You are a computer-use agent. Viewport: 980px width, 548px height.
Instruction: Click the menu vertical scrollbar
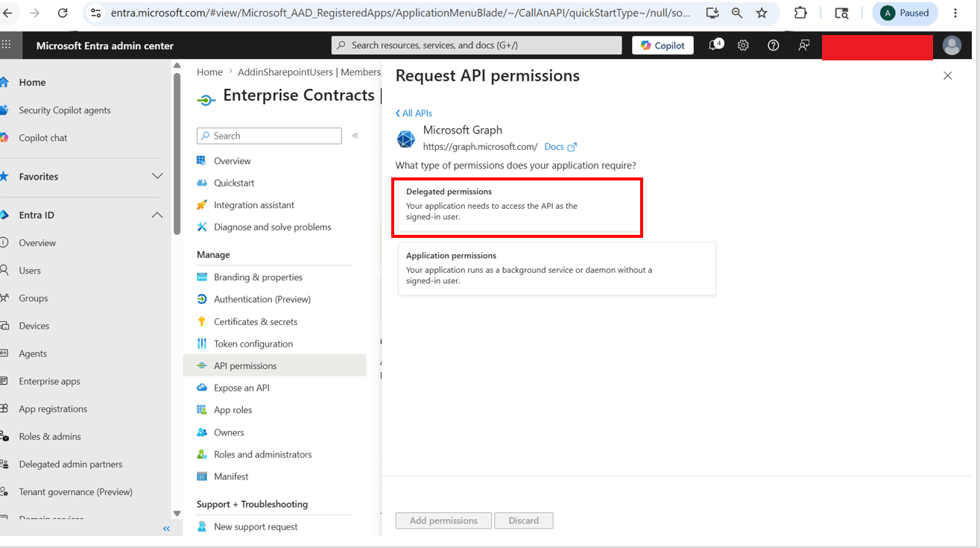[x=177, y=153]
